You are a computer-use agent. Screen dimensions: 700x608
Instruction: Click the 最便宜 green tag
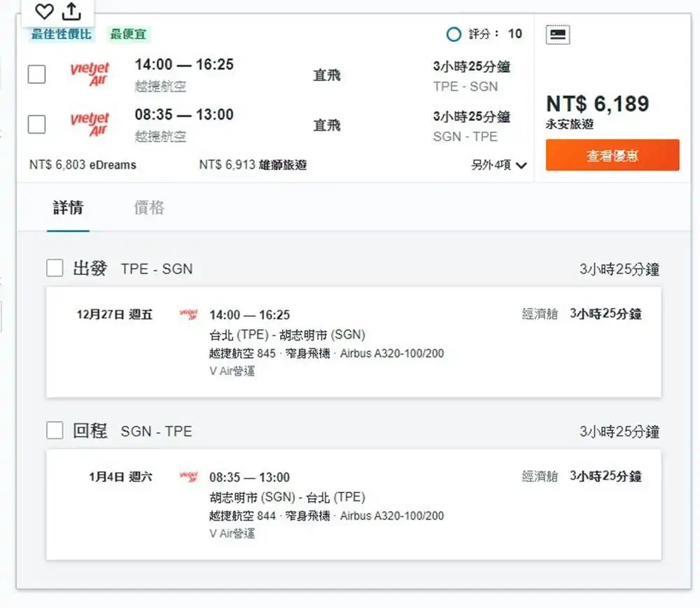click(x=129, y=34)
